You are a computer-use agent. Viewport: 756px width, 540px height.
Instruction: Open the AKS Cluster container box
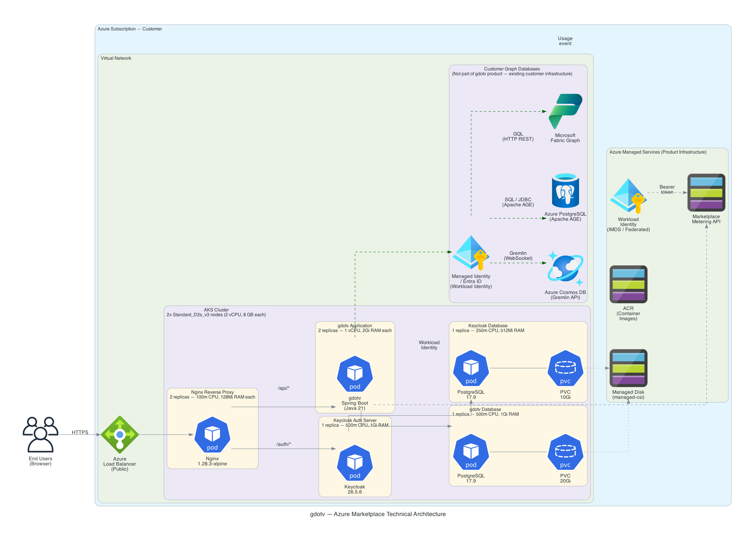(216, 309)
